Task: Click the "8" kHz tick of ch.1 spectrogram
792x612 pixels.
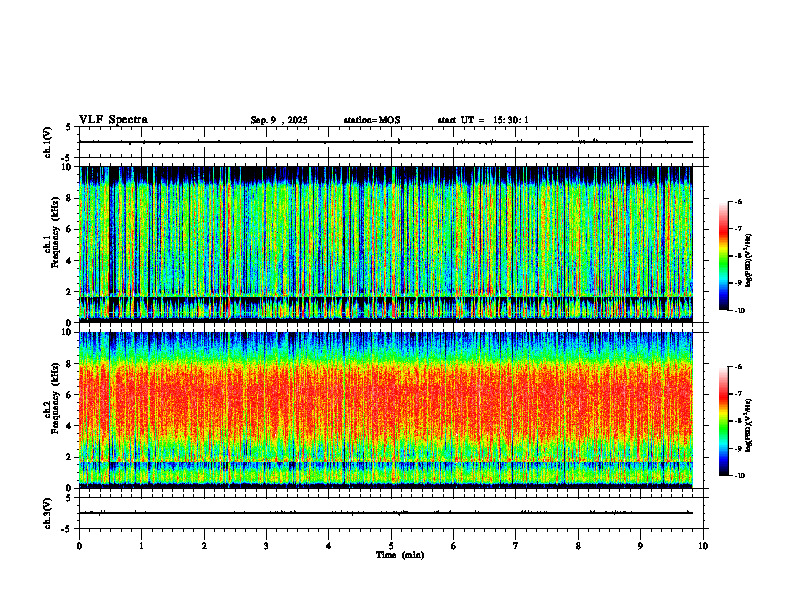Action: point(70,198)
